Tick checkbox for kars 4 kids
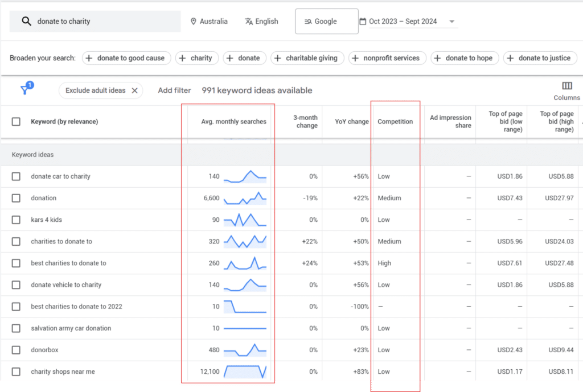This screenshot has width=583, height=392. pos(16,220)
